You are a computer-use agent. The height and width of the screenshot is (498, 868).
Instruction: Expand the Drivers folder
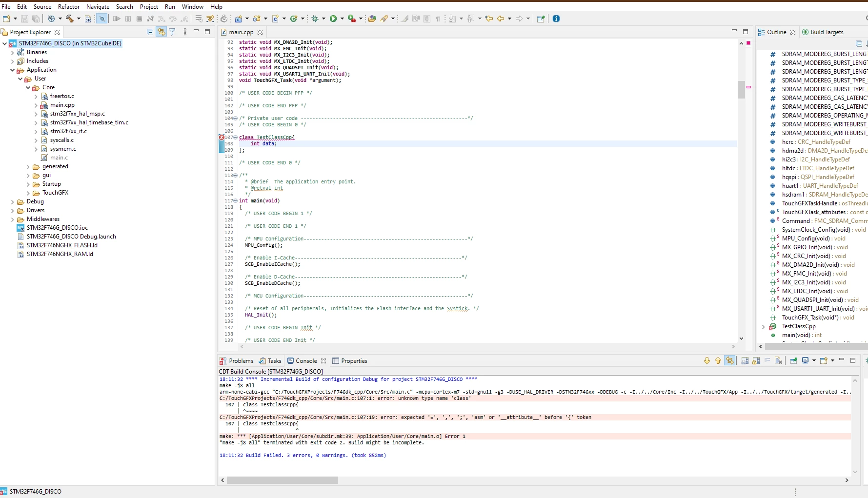[13, 210]
